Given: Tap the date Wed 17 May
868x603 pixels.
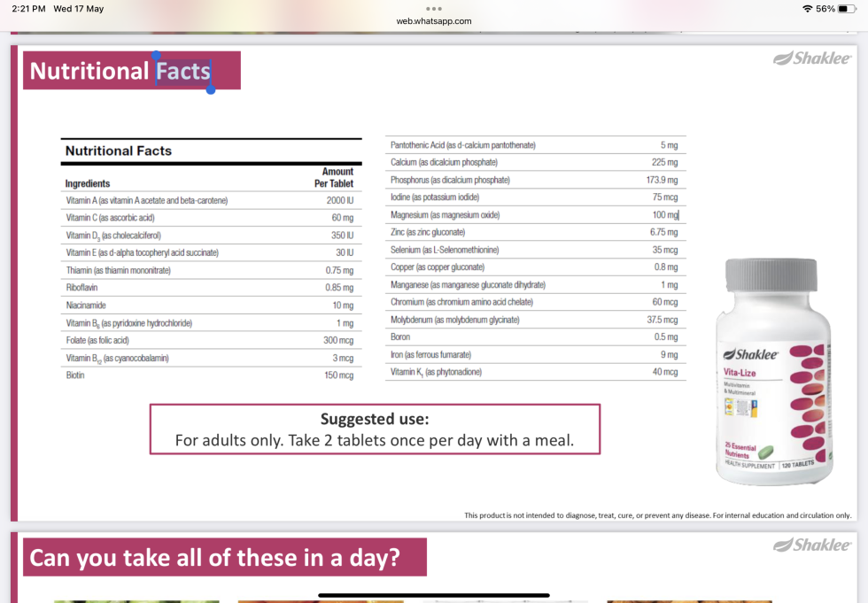Looking at the screenshot, I should point(79,9).
